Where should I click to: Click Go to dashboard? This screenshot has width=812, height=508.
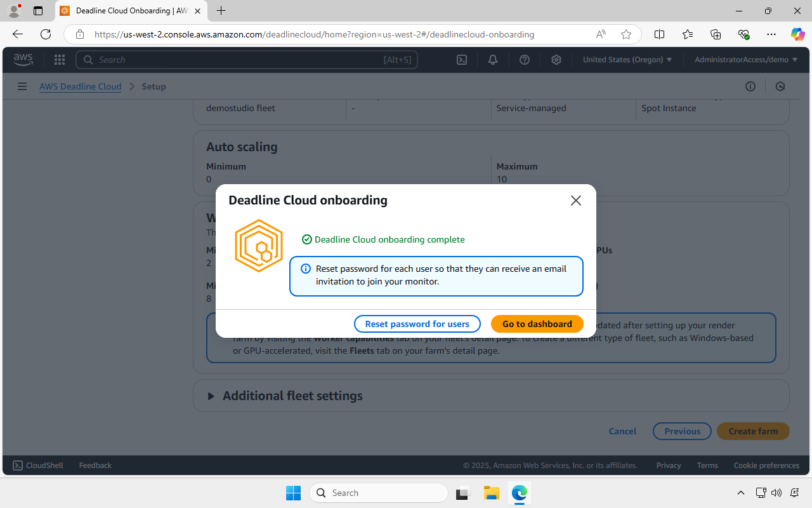pyautogui.click(x=537, y=324)
